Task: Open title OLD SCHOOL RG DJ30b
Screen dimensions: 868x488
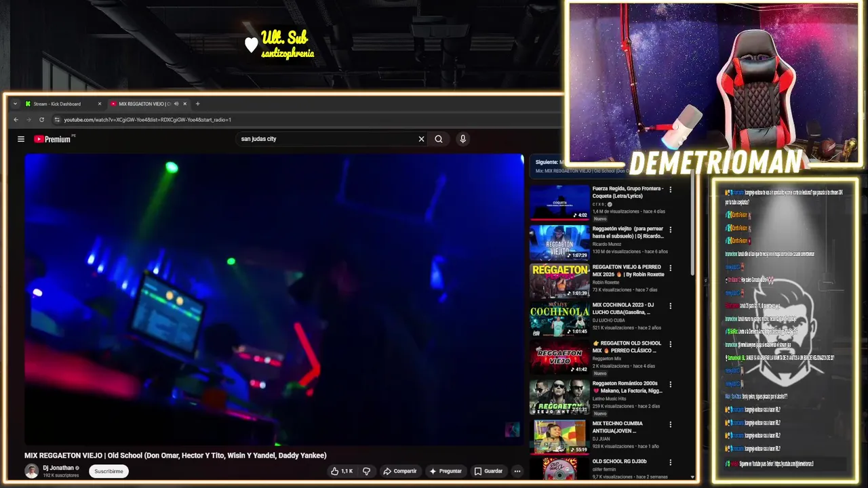Action: (620, 462)
